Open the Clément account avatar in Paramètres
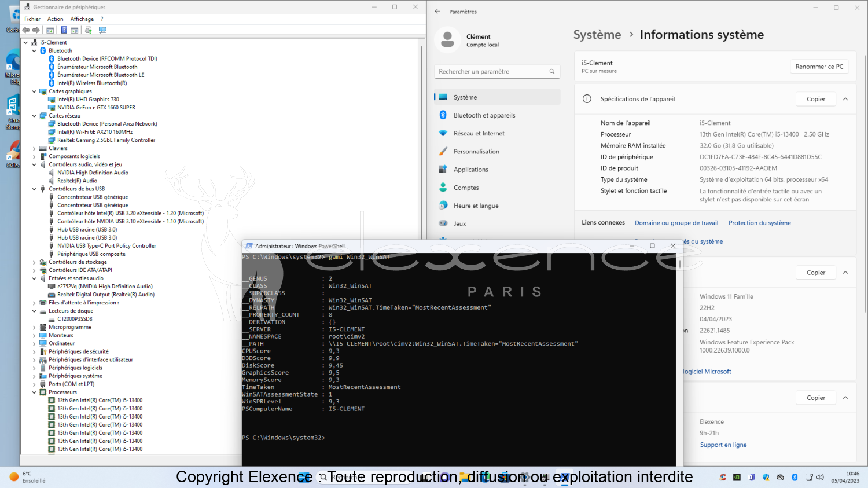868x488 pixels. (x=447, y=40)
